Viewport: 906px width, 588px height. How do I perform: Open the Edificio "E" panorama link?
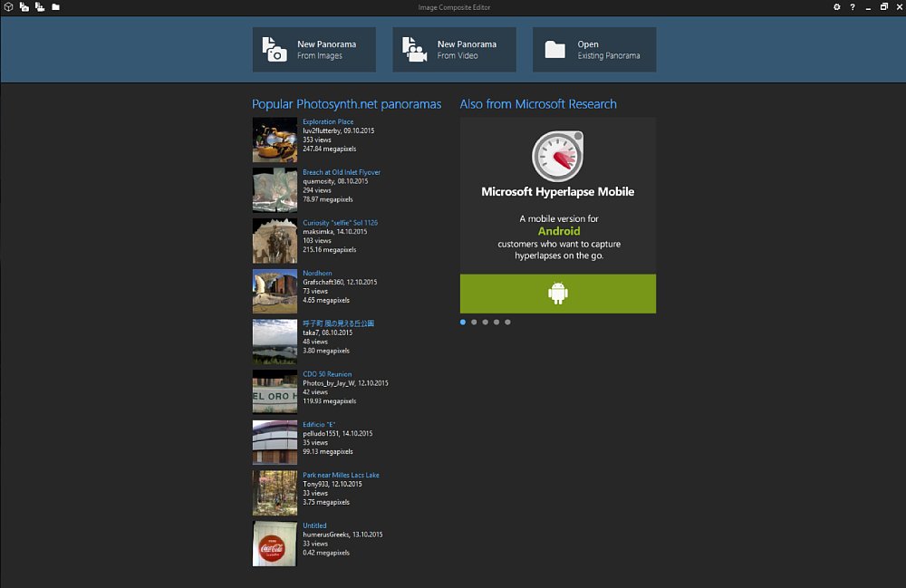pos(319,425)
